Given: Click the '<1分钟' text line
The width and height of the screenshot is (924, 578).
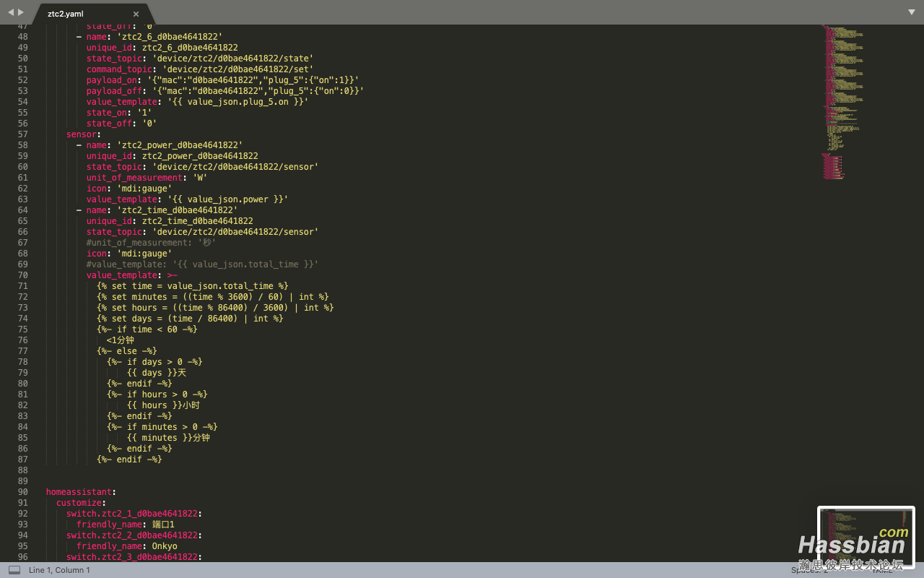Looking at the screenshot, I should [120, 340].
